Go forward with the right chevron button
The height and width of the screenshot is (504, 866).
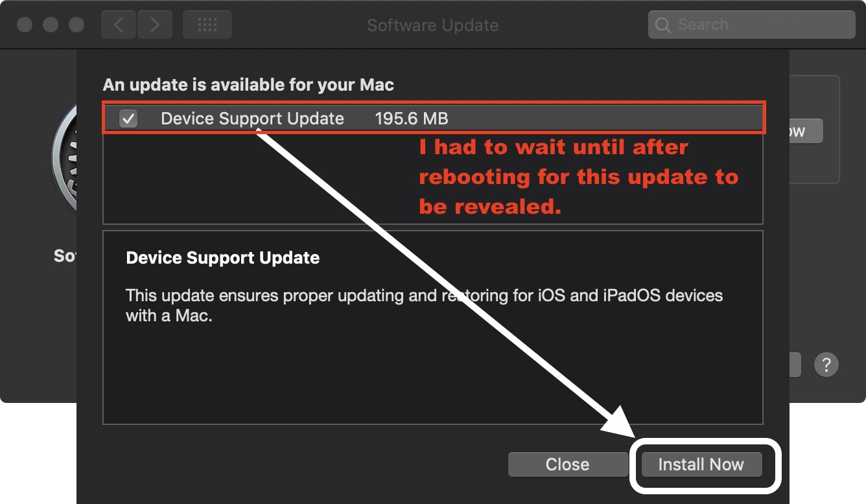(154, 25)
